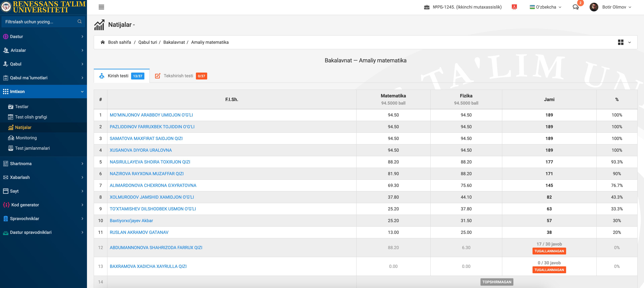Open RUSLAN AKRAMOV GATANAV result
The height and width of the screenshot is (288, 644).
click(x=139, y=232)
